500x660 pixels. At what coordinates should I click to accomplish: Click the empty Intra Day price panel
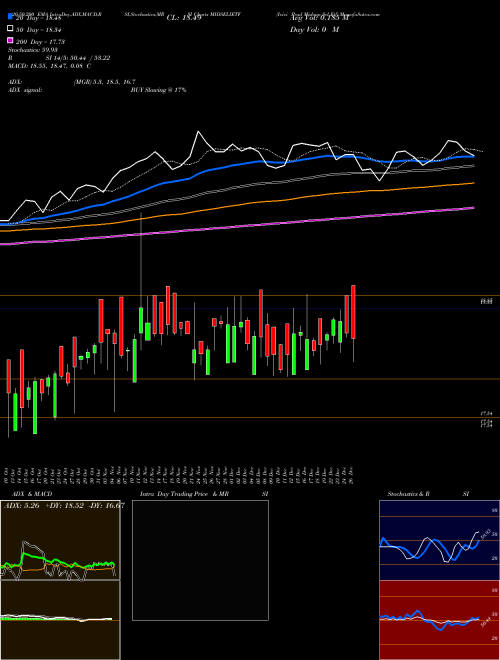pyautogui.click(x=200, y=560)
